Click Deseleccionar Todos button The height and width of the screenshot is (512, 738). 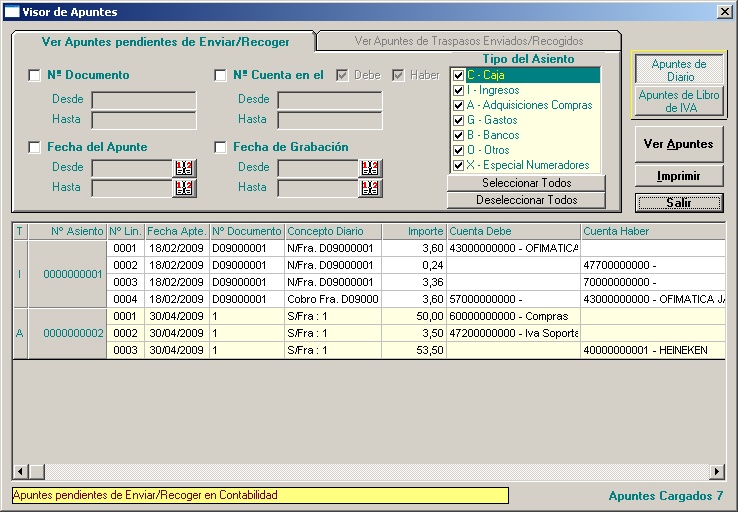(x=526, y=200)
